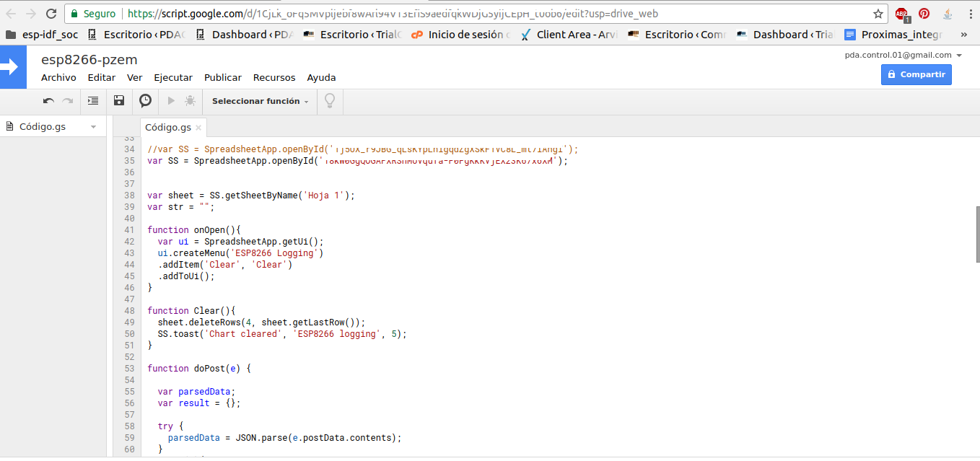
Task: Click the '.addToUi();' line
Action: [x=186, y=276]
